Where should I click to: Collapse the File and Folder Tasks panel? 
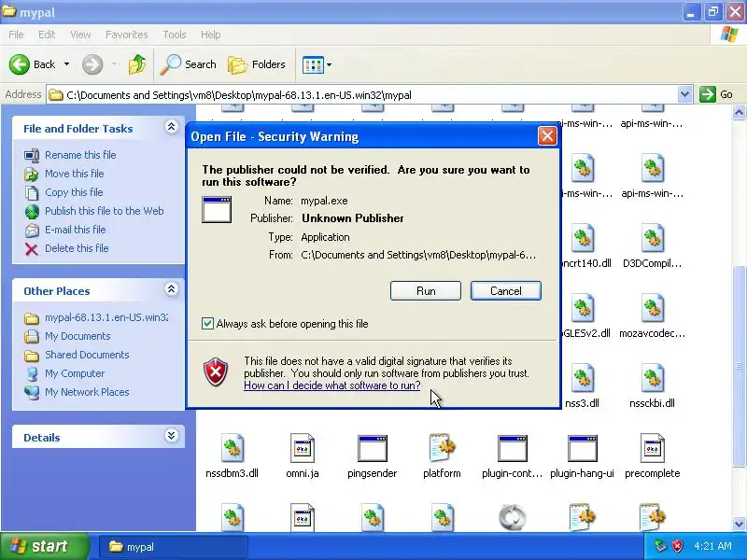pyautogui.click(x=172, y=127)
